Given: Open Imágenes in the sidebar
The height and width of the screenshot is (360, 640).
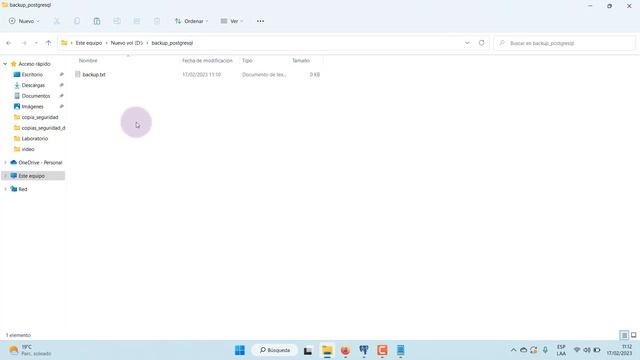Looking at the screenshot, I should (32, 107).
